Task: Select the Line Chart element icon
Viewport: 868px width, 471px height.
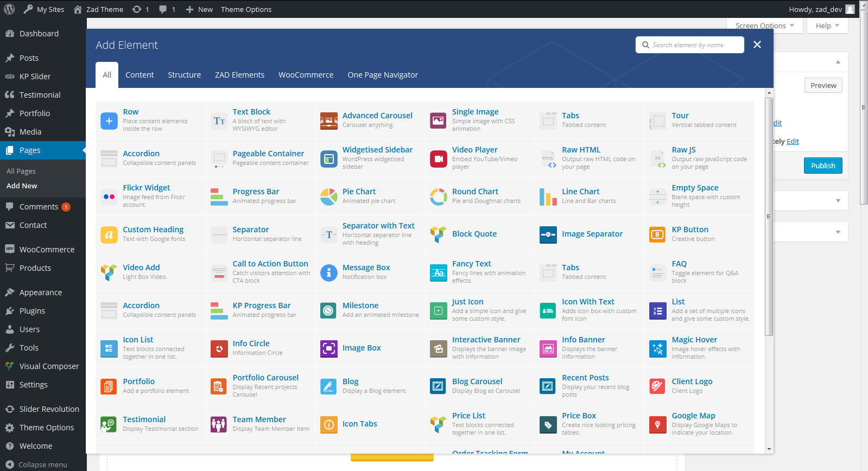Action: [x=548, y=196]
